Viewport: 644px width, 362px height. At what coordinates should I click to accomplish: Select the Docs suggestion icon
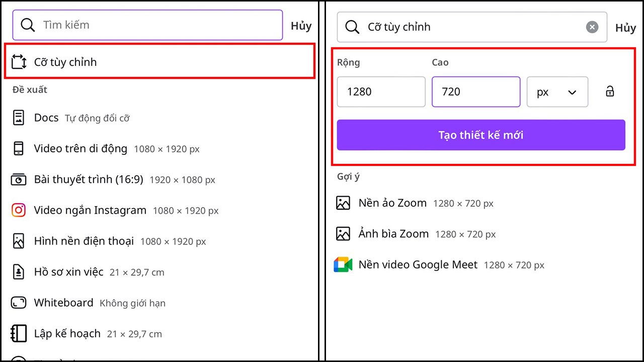[19, 118]
